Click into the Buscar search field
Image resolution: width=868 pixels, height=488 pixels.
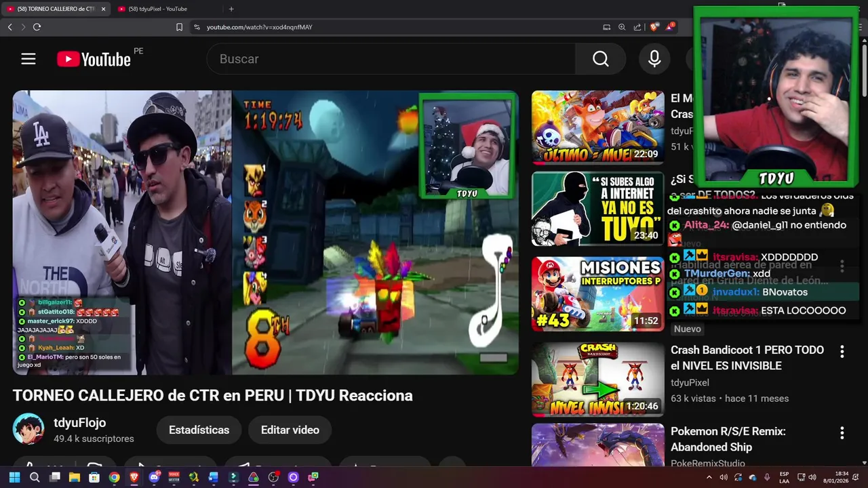tap(391, 59)
